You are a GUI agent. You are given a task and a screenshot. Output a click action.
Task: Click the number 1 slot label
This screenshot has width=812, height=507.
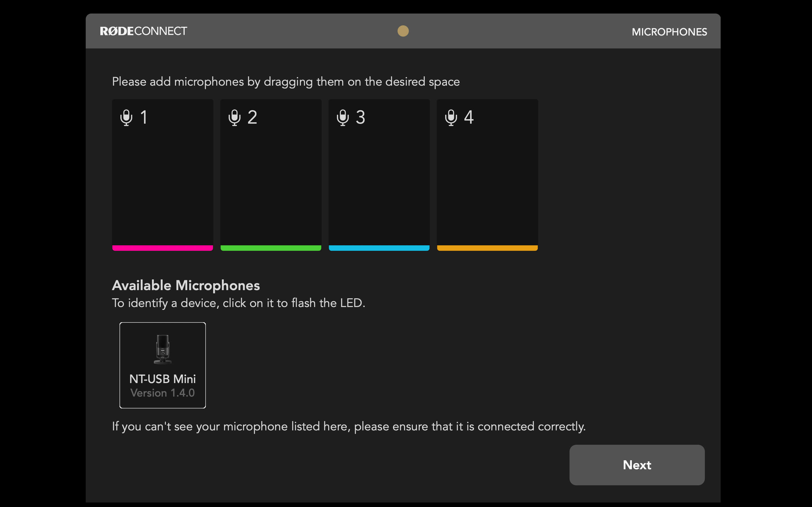(x=144, y=118)
